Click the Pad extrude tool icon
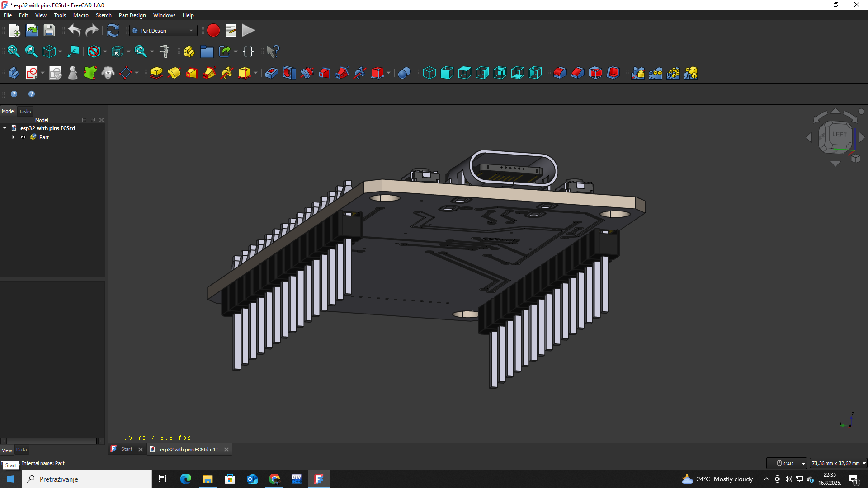The image size is (868, 488). tap(156, 73)
